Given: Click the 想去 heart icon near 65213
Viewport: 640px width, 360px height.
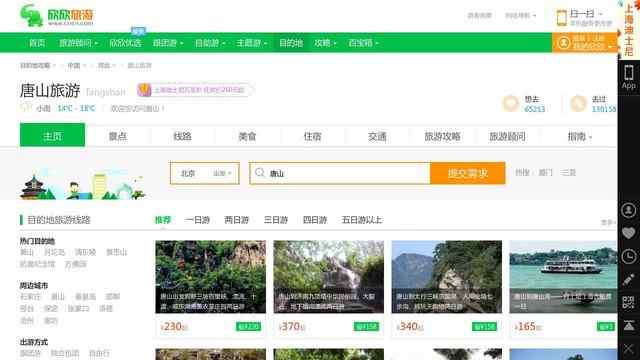Looking at the screenshot, I should [511, 104].
